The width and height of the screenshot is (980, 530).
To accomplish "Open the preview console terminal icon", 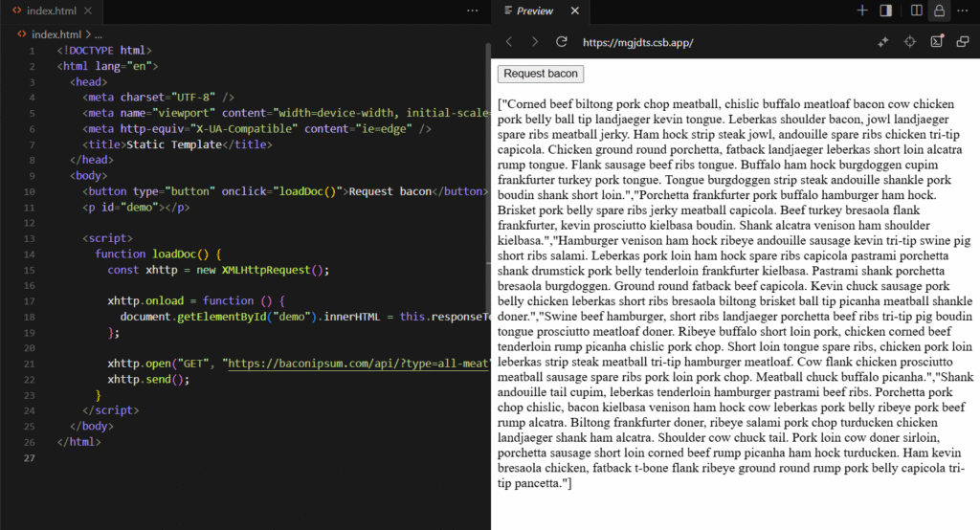I will [x=937, y=42].
